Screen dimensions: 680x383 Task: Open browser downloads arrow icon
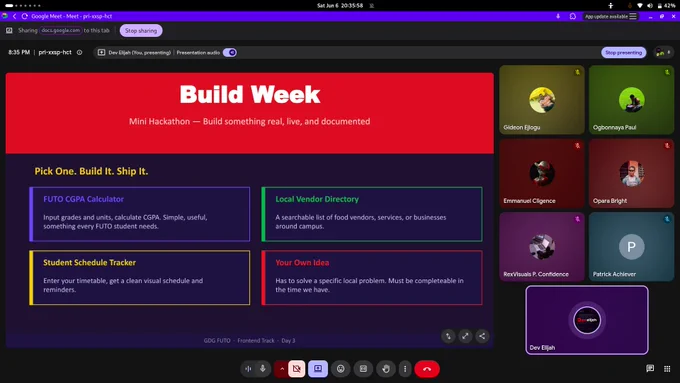(558, 16)
